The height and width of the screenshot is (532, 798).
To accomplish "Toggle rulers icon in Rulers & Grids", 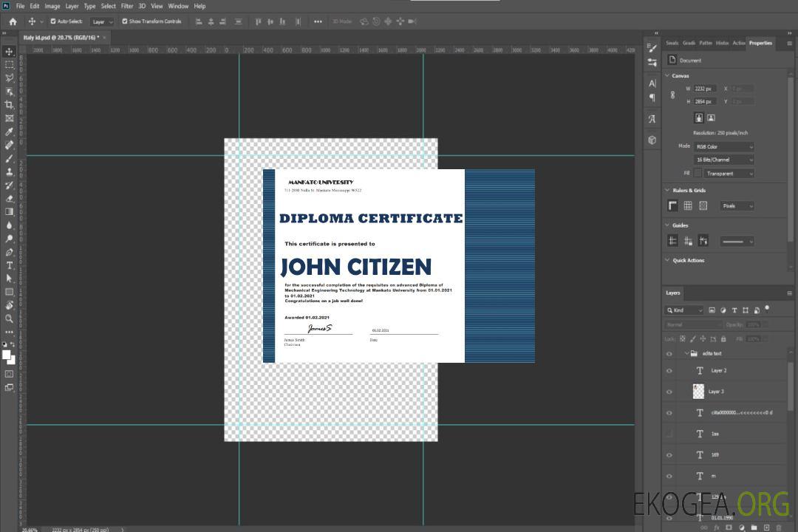I will 672,205.
